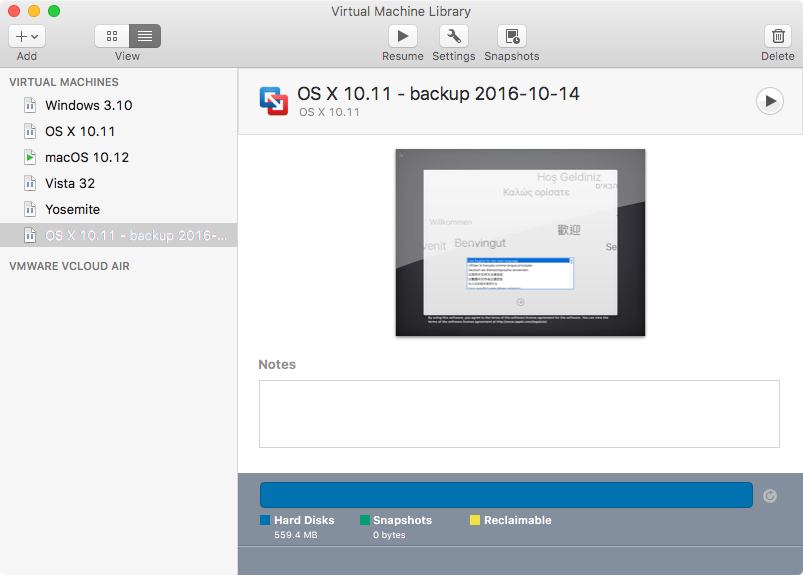This screenshot has height=575, width=803.
Task: Zoom the window with green button
Action: (54, 11)
